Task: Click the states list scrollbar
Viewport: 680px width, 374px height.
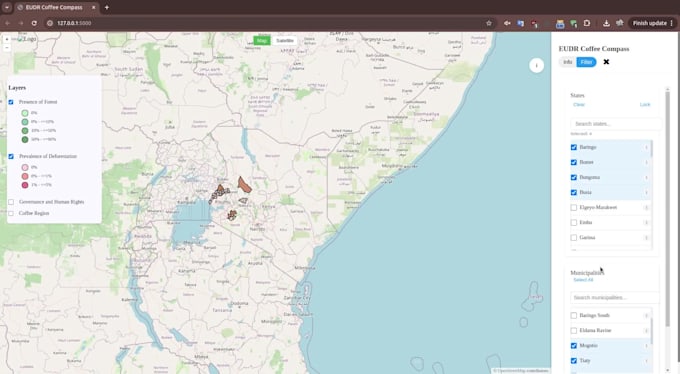Action: coord(651,149)
